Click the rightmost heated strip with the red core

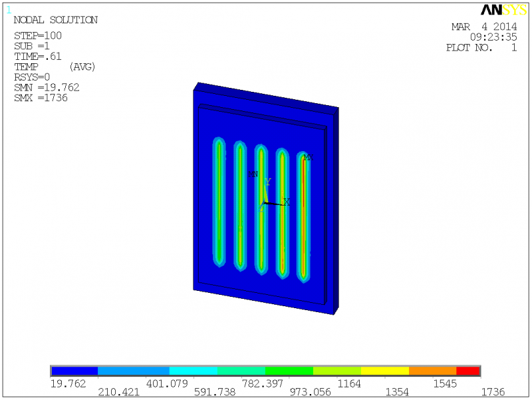click(x=304, y=218)
